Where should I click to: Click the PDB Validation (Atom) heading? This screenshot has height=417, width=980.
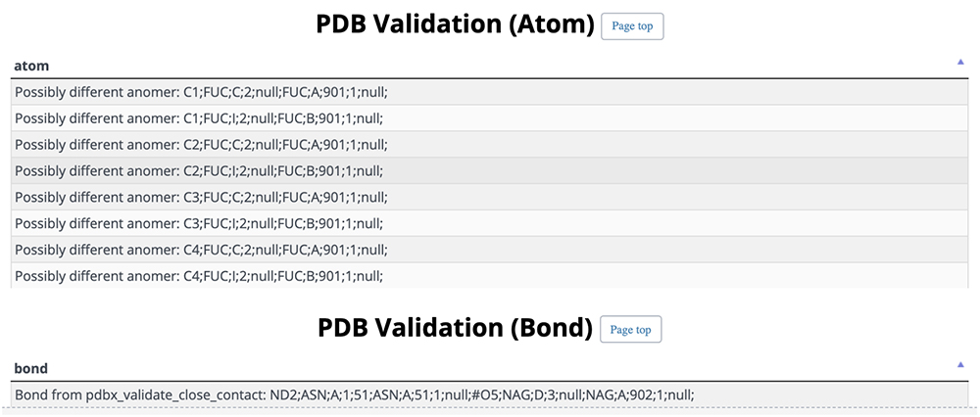(x=455, y=25)
